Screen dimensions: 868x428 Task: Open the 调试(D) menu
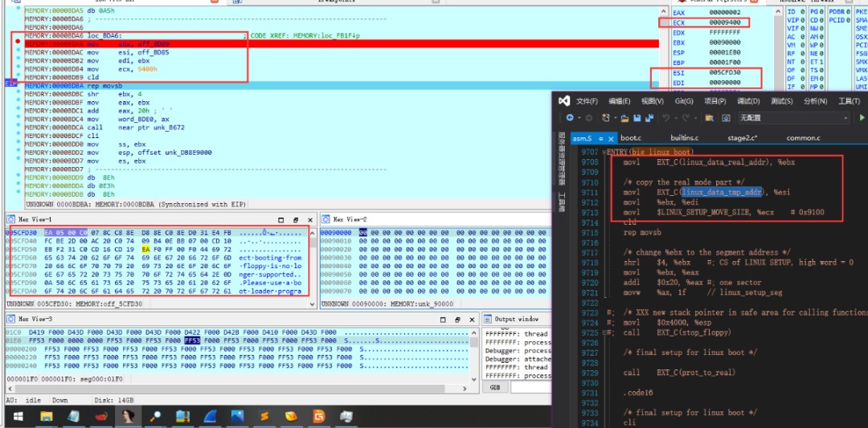(x=747, y=101)
